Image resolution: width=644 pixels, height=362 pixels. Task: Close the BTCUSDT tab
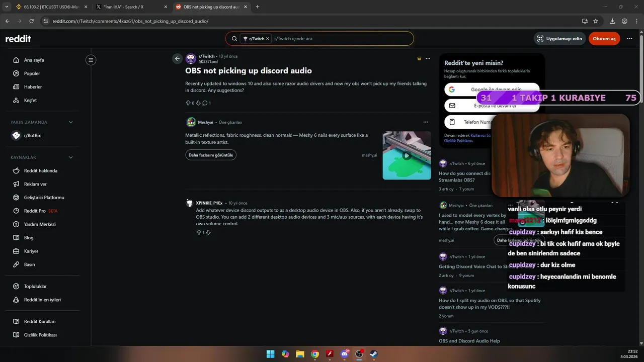(x=86, y=7)
